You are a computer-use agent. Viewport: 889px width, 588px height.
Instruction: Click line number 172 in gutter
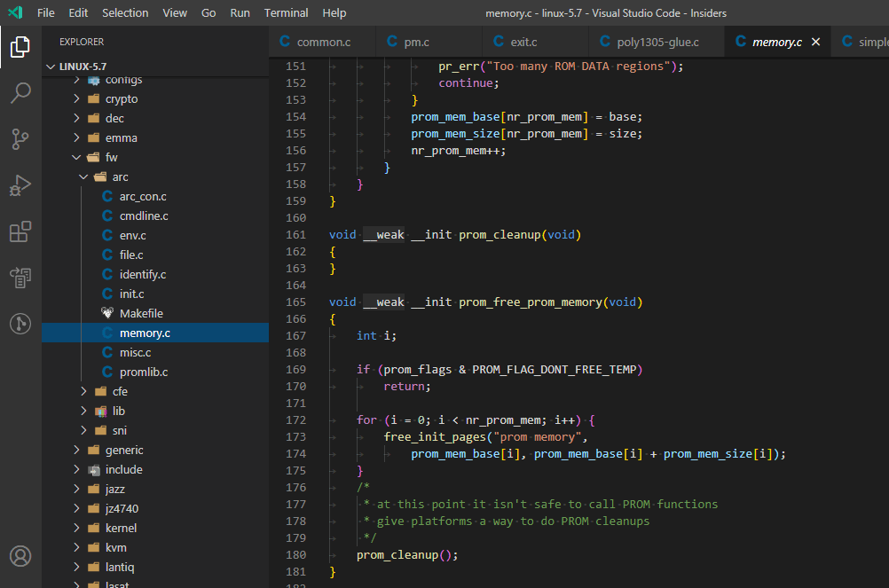pyautogui.click(x=295, y=419)
